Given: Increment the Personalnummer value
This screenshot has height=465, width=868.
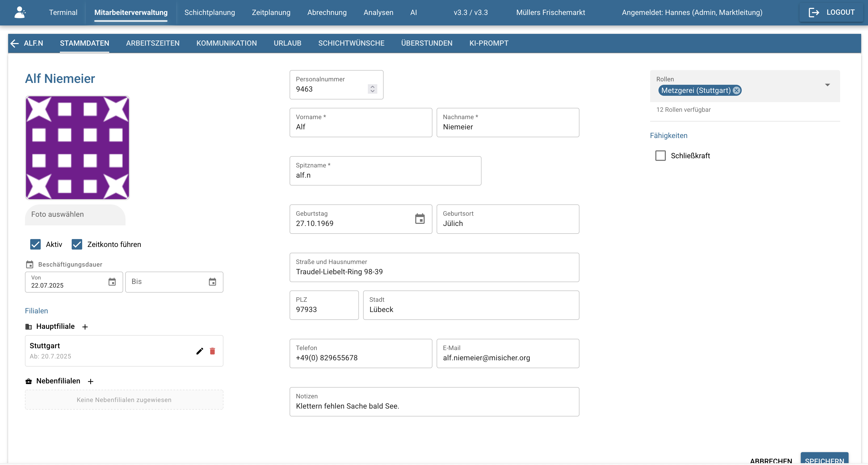Looking at the screenshot, I should point(372,87).
